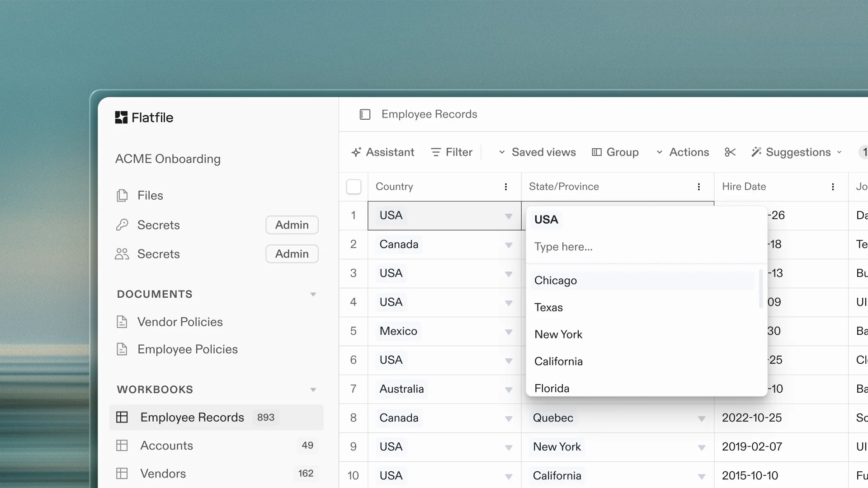868x488 pixels.
Task: Toggle the select-all rows checkbox
Action: click(x=354, y=187)
